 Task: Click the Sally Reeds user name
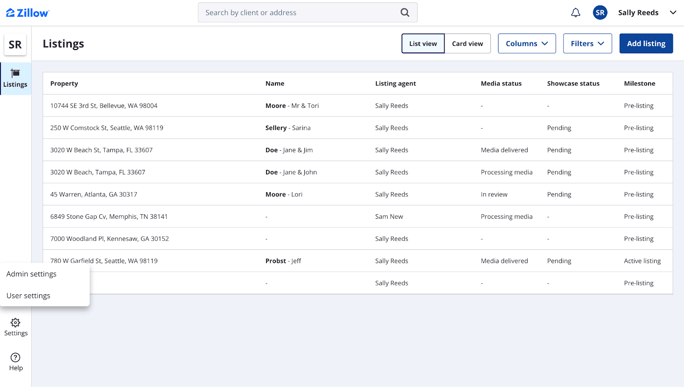[638, 13]
